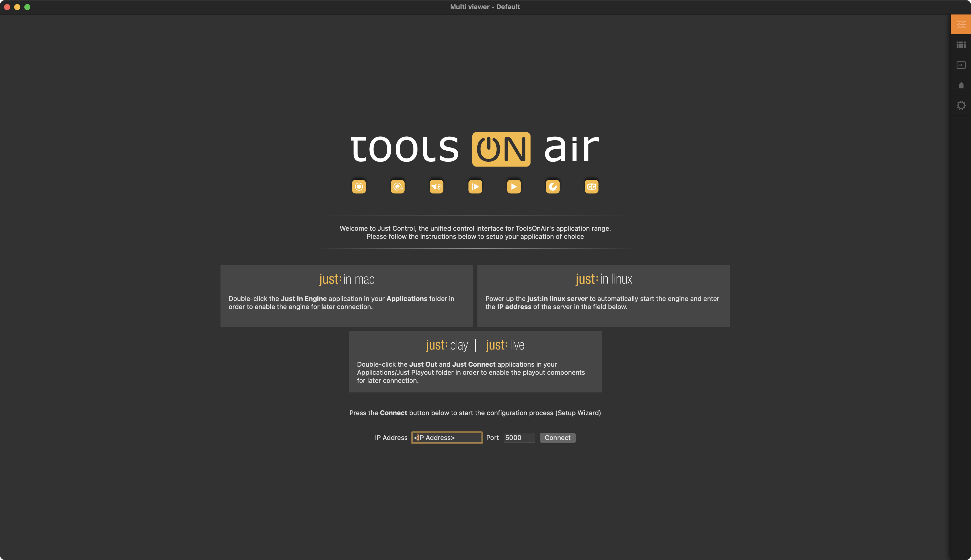The height and width of the screenshot is (560, 971).
Task: Click the winged play app icon
Action: pyautogui.click(x=436, y=186)
